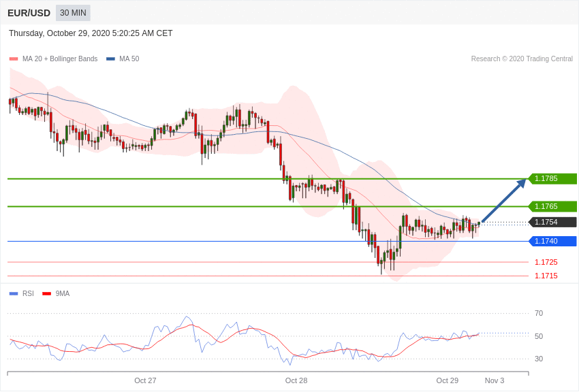This screenshot has width=579, height=392.
Task: Click the 9MA legend label
Action: click(63, 293)
